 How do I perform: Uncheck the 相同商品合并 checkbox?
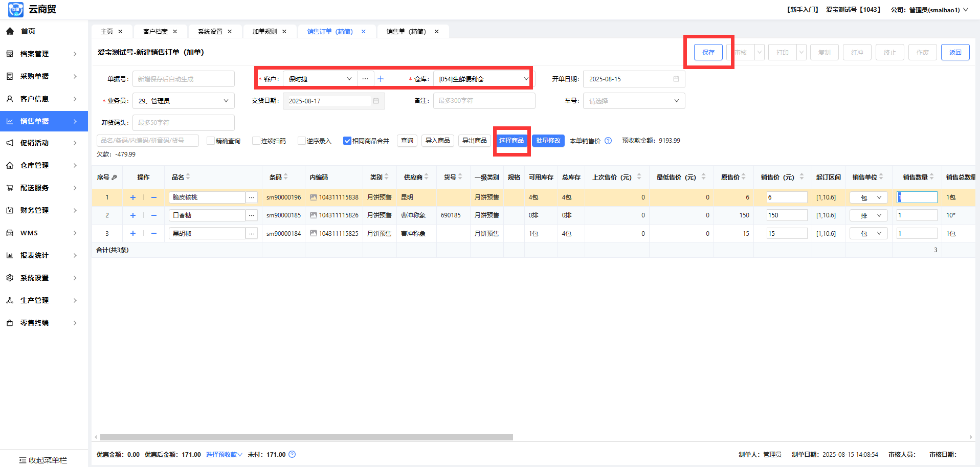click(x=347, y=141)
